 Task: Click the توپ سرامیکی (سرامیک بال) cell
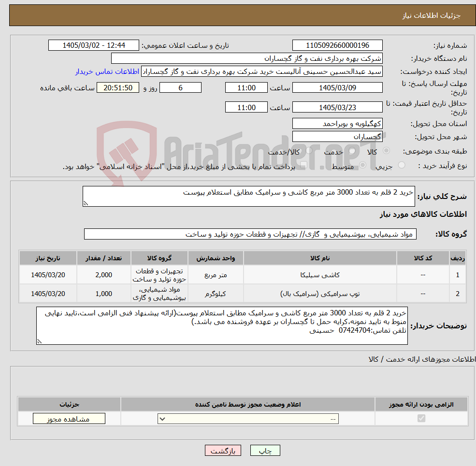(320, 294)
